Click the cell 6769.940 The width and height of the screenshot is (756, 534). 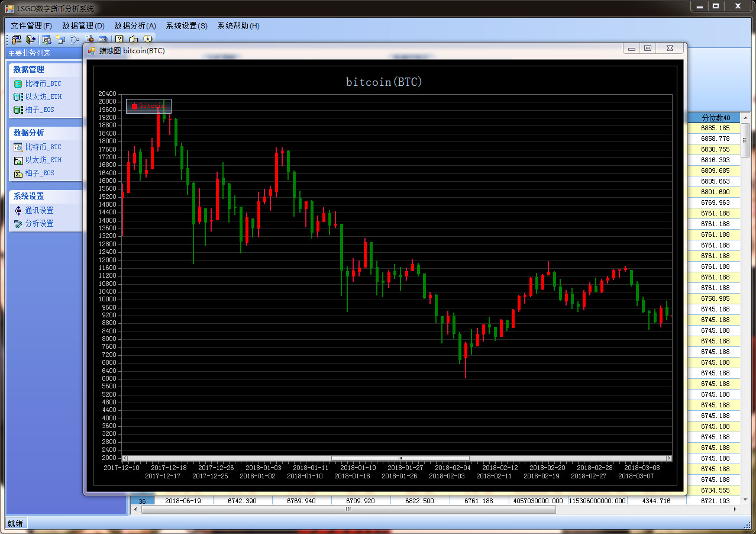click(302, 501)
